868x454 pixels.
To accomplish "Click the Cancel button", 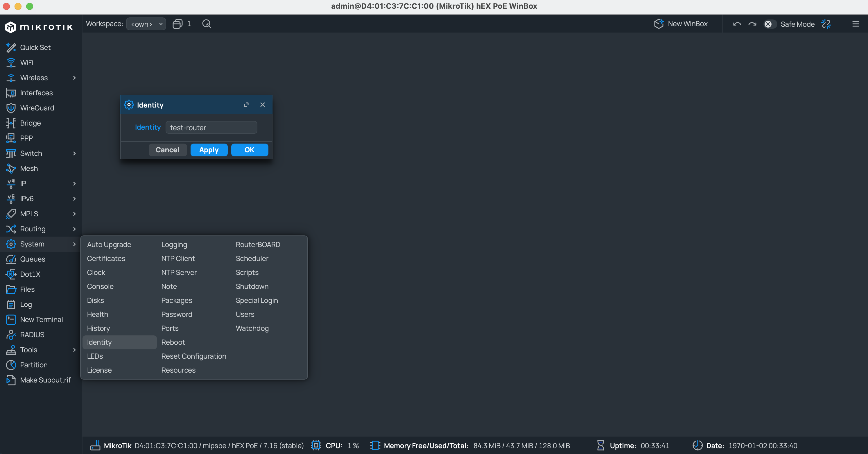I will [167, 150].
